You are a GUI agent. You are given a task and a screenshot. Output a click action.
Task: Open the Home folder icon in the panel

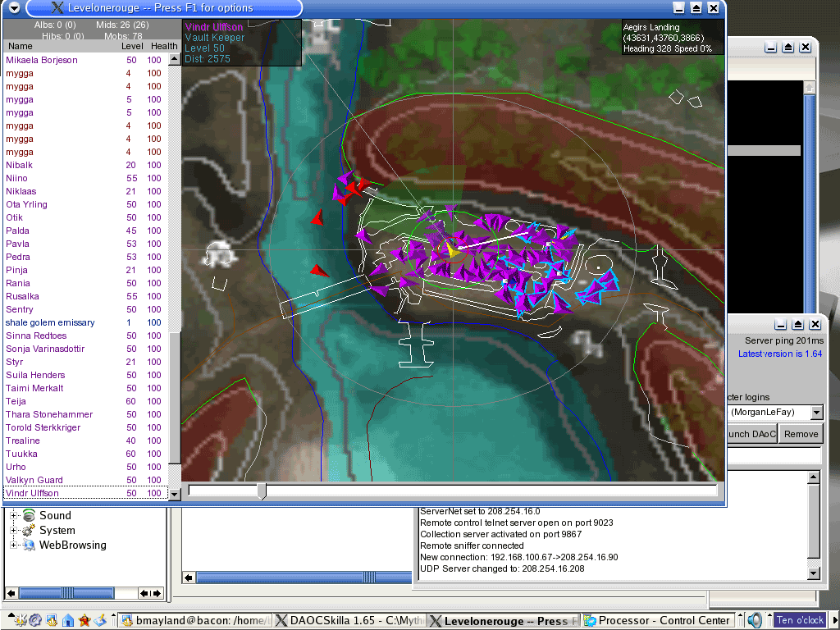(x=68, y=620)
